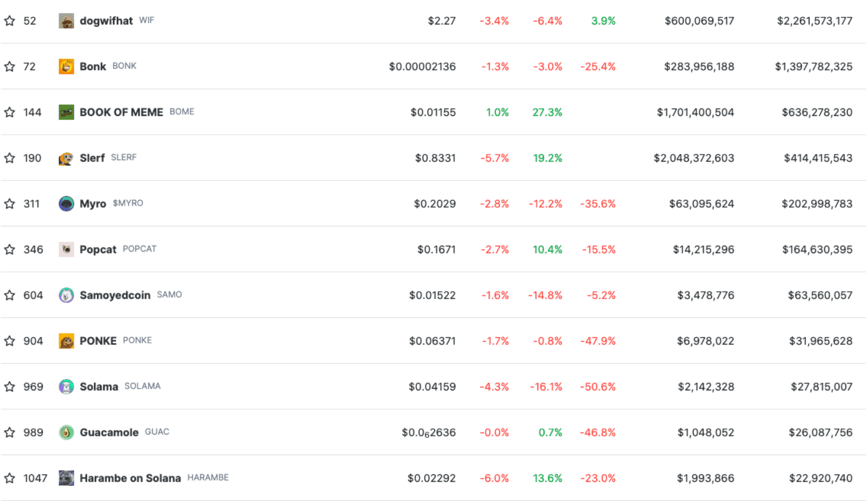Click the BOOK OF MEME logo icon
868x501 pixels.
[x=66, y=112]
